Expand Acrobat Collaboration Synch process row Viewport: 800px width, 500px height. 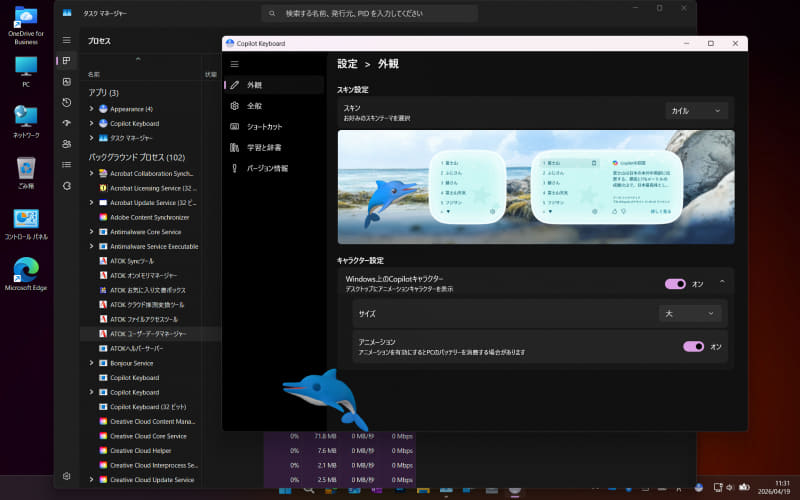click(x=91, y=173)
